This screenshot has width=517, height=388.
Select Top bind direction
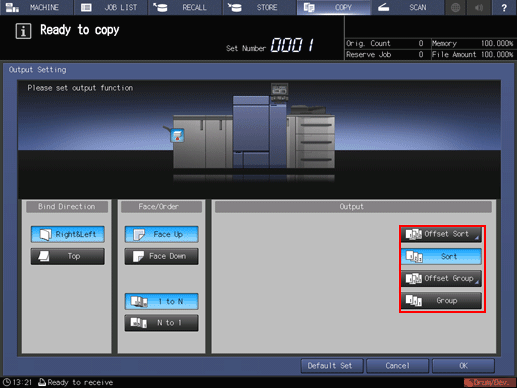coord(68,256)
